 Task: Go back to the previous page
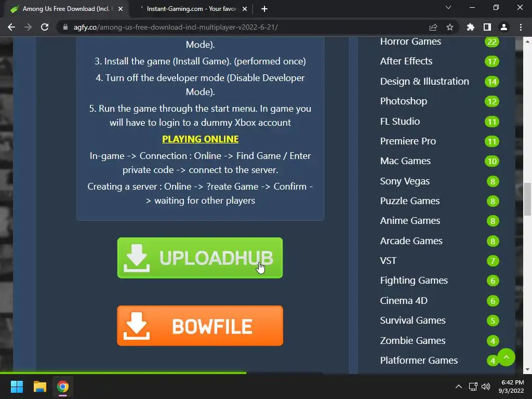tap(11, 27)
